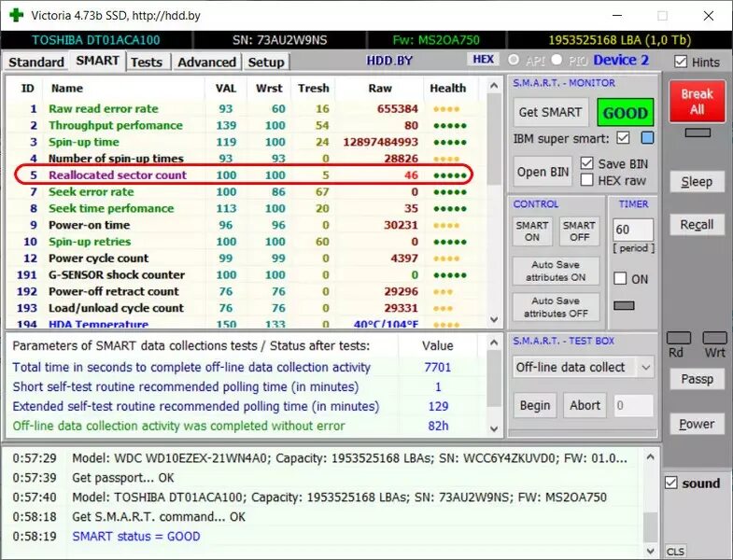Screen dimensions: 733x560
Task: Click the SMART ON button
Action: [x=532, y=231]
